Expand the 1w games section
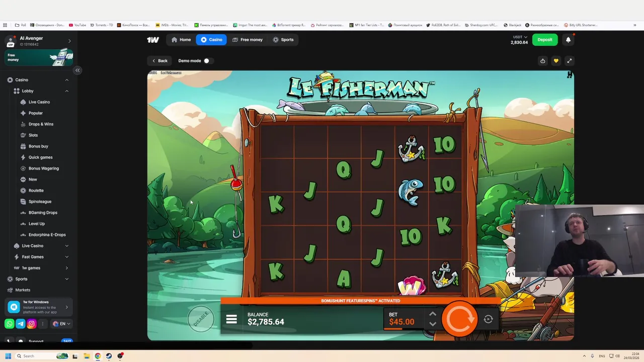Image resolution: width=644 pixels, height=362 pixels. coord(66,268)
